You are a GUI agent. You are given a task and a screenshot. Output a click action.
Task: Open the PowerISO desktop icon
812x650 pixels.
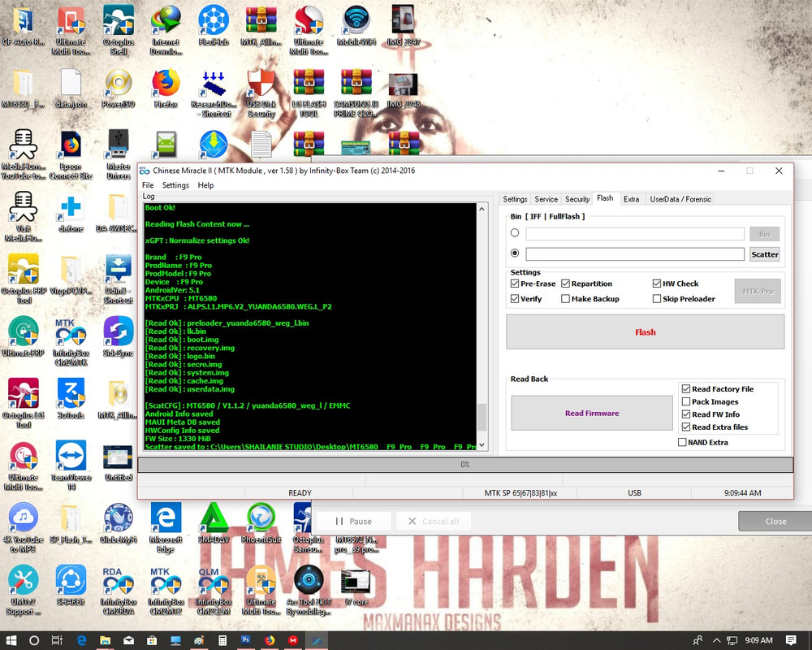pyautogui.click(x=118, y=88)
